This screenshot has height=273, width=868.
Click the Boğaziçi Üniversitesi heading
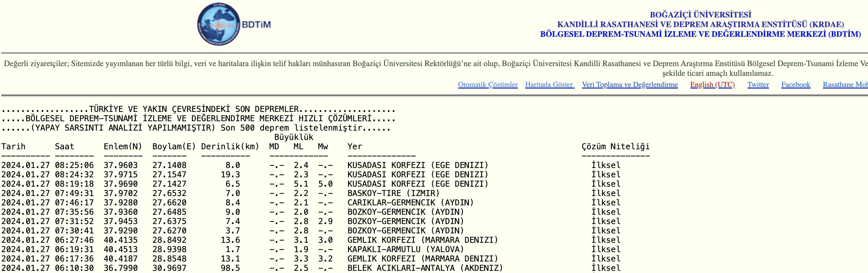700,15
